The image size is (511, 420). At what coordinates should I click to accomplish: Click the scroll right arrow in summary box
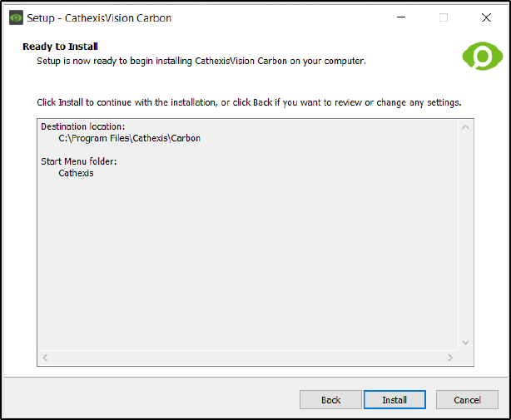(450, 358)
